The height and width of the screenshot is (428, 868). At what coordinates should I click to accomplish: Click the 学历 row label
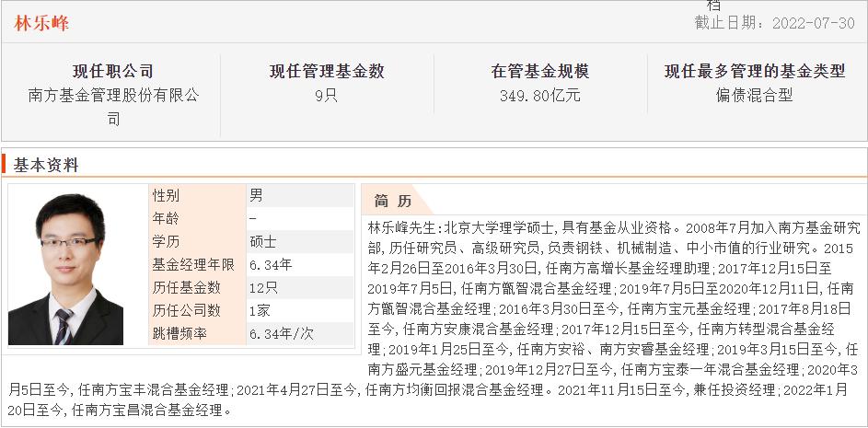166,241
